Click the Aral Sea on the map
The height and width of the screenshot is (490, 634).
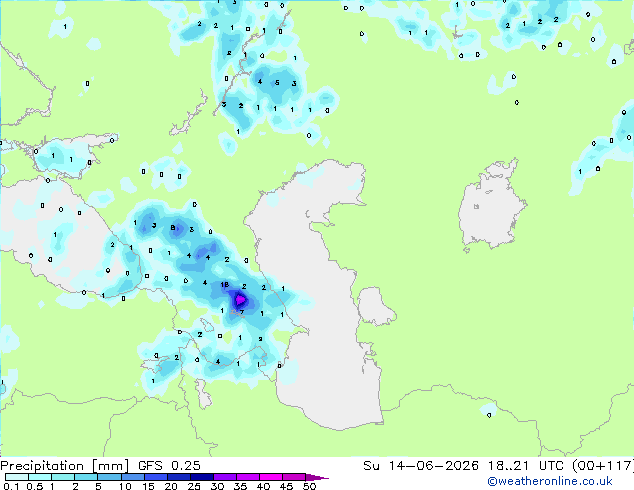point(491,204)
